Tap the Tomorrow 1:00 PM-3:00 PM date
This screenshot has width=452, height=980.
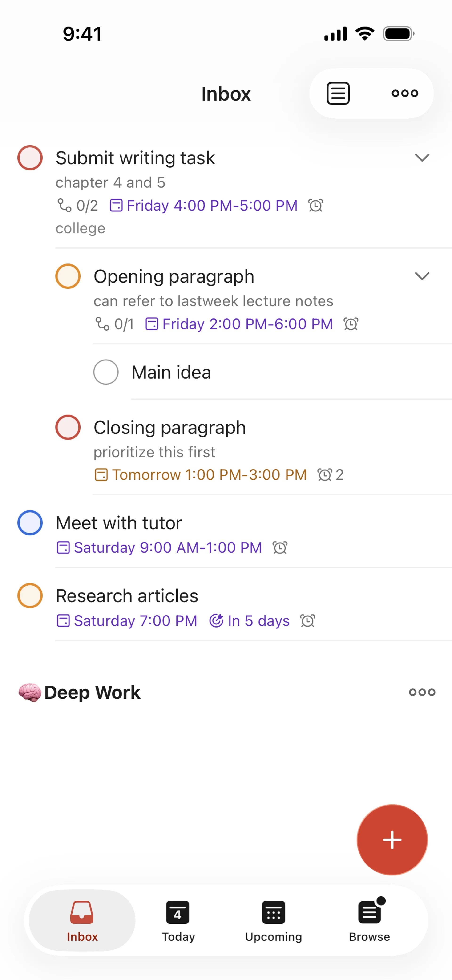click(201, 475)
